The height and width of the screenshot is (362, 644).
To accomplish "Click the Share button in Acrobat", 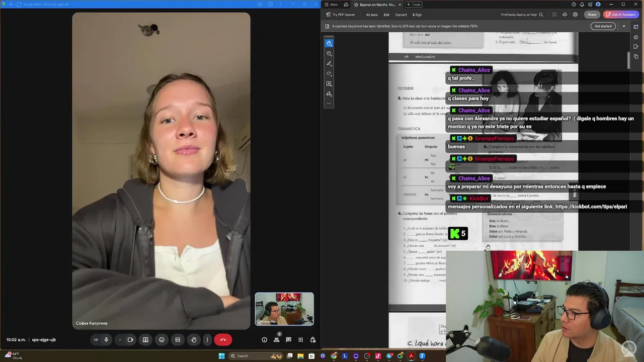I will point(592,15).
